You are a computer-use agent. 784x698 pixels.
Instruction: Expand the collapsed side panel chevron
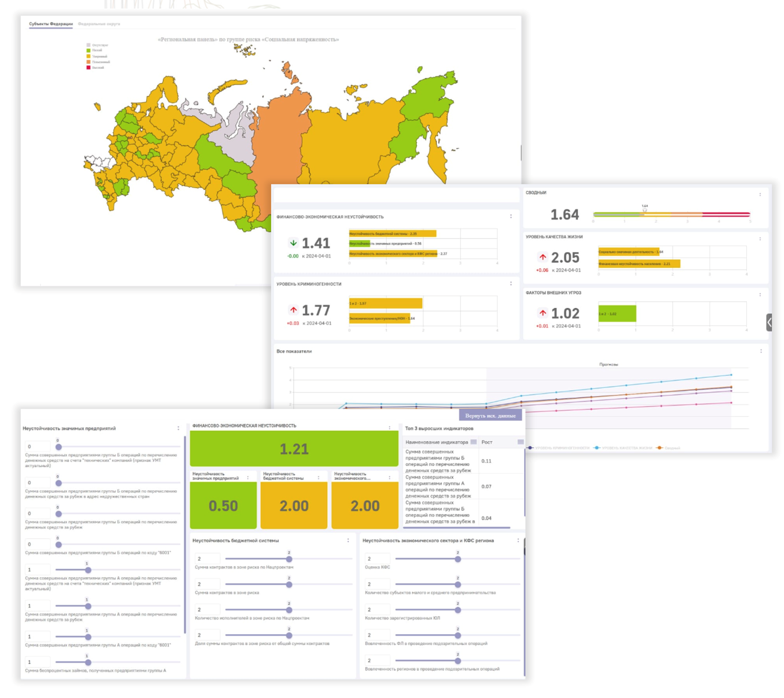[769, 322]
